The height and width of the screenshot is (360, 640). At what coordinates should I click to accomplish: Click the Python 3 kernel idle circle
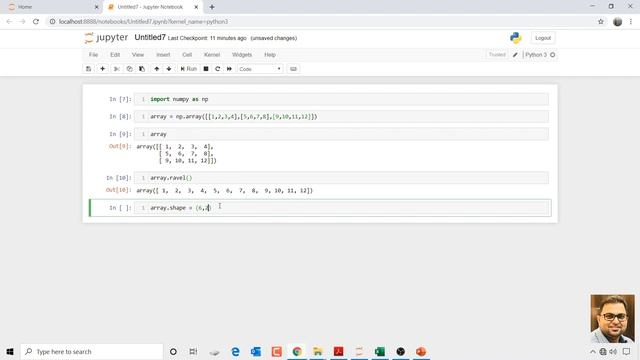553,55
